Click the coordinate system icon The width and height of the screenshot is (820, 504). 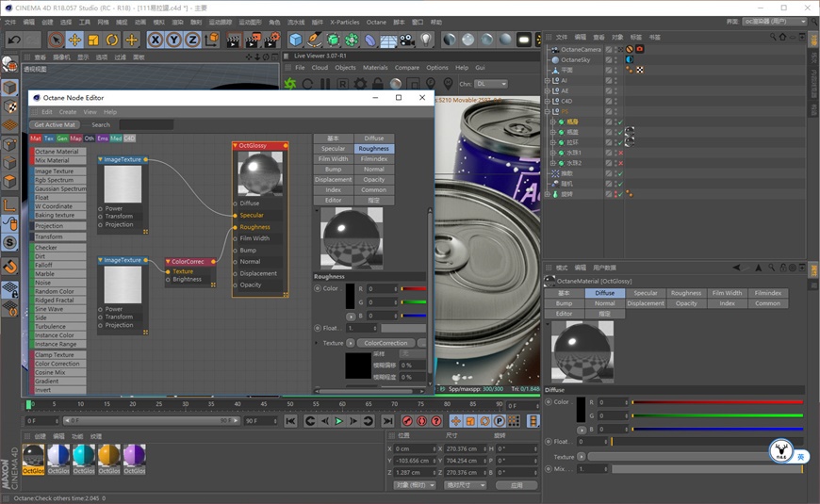212,40
